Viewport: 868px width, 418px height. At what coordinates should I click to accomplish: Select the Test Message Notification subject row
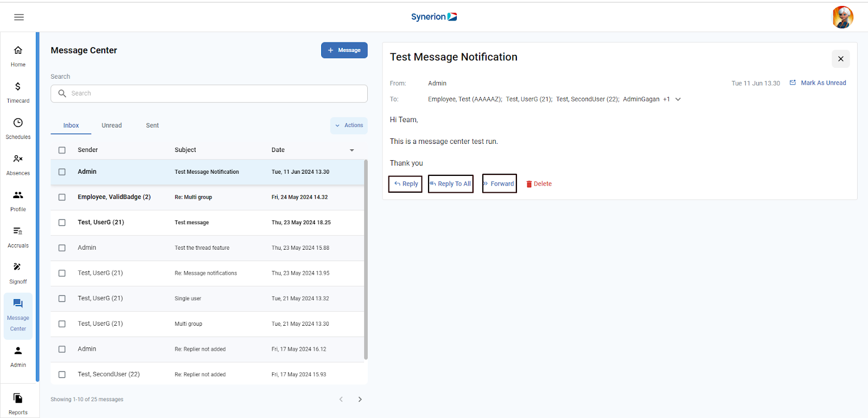tap(207, 172)
